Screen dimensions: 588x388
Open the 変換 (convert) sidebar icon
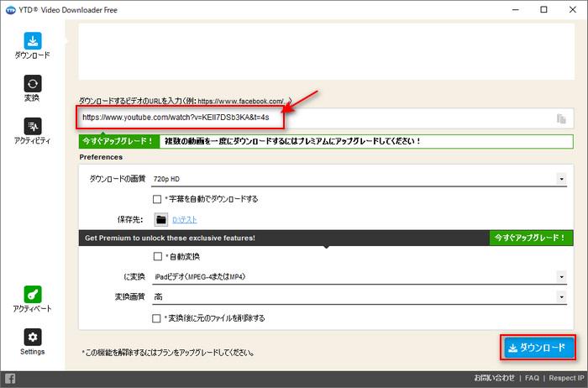[33, 84]
